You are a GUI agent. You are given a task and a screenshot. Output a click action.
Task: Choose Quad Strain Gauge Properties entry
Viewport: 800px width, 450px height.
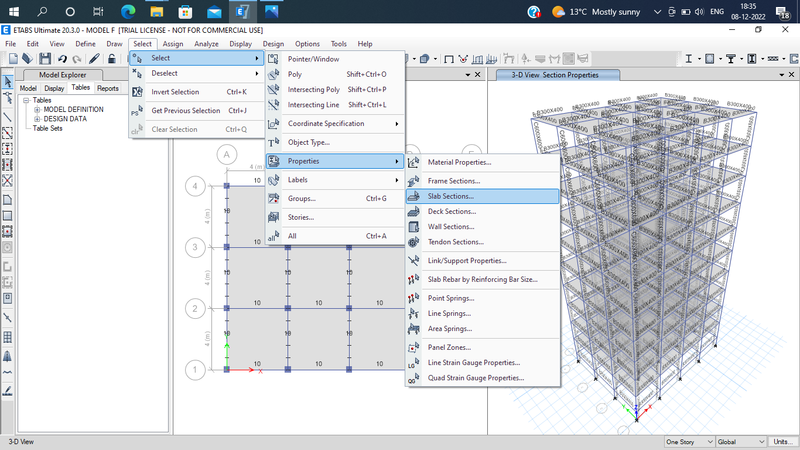click(x=483, y=378)
